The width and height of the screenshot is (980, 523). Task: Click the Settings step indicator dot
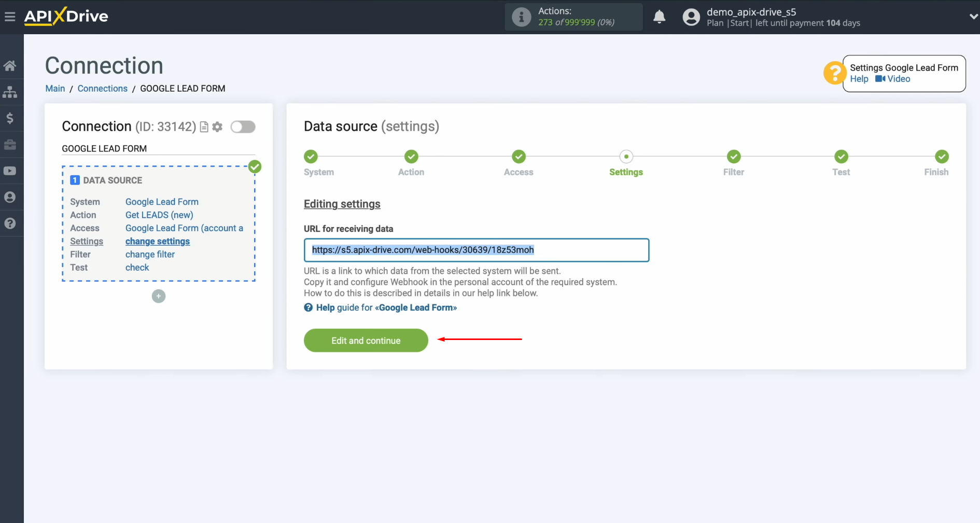[626, 156]
